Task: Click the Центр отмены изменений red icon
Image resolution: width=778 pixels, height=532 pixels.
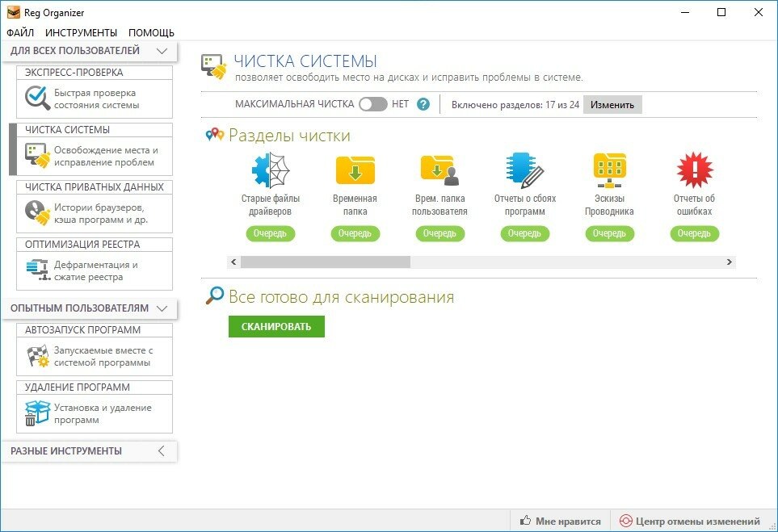Action: click(625, 521)
